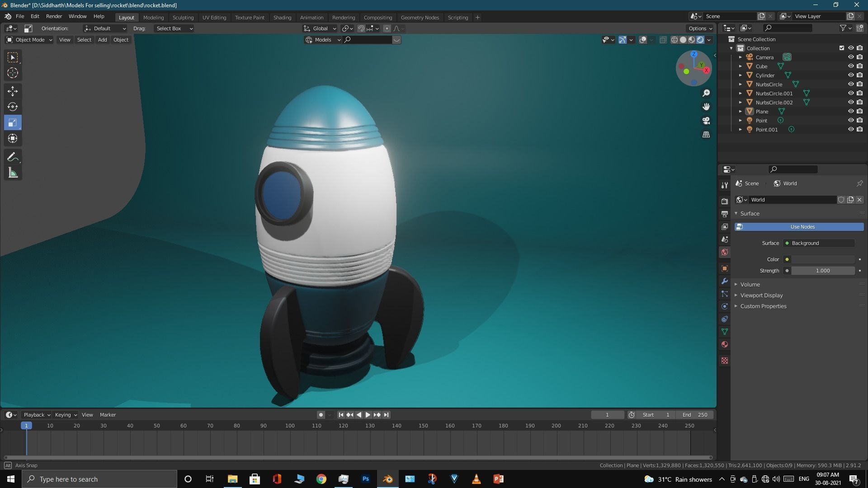Viewport: 868px width, 488px height.
Task: Toggle camera view in viewport
Action: point(706,121)
